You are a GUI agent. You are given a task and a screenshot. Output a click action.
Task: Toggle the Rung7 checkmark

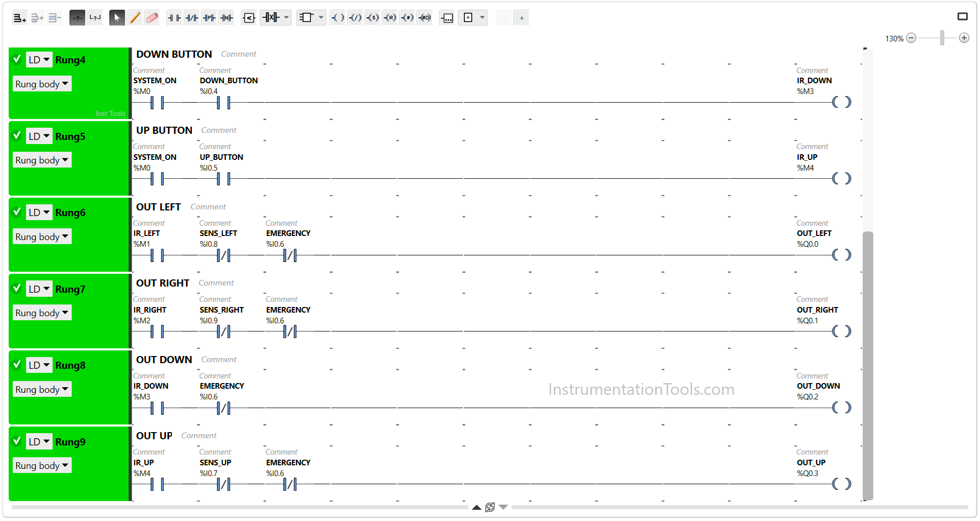[17, 288]
